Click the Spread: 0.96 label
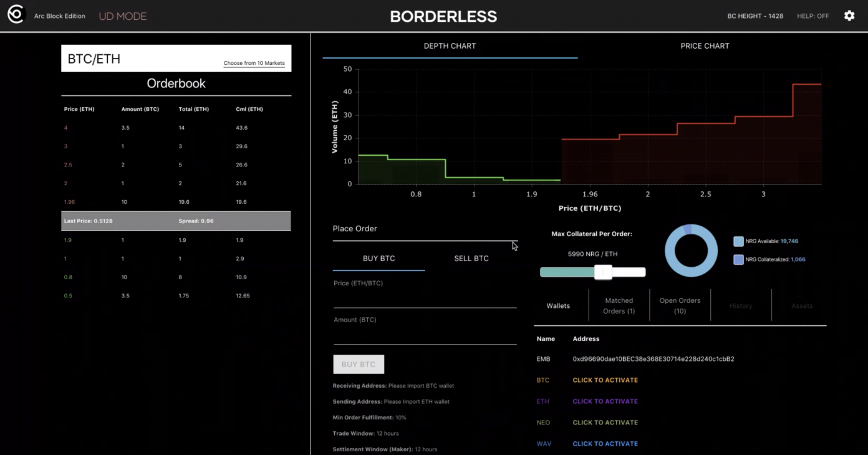 point(196,221)
